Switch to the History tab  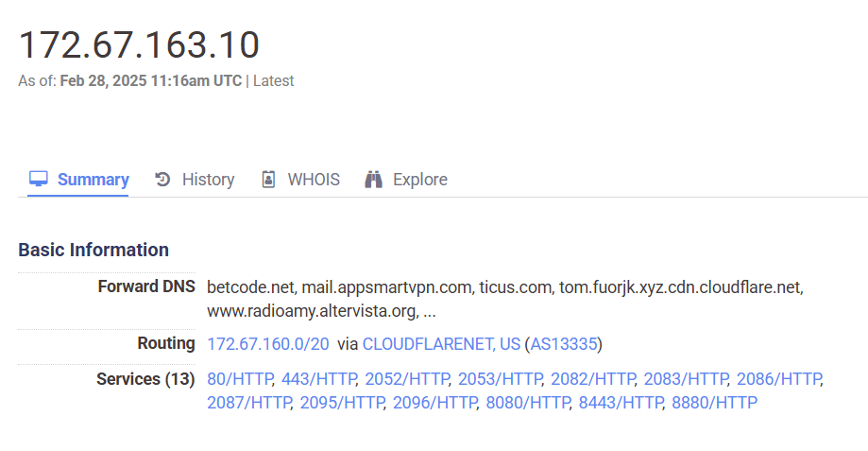(x=208, y=180)
